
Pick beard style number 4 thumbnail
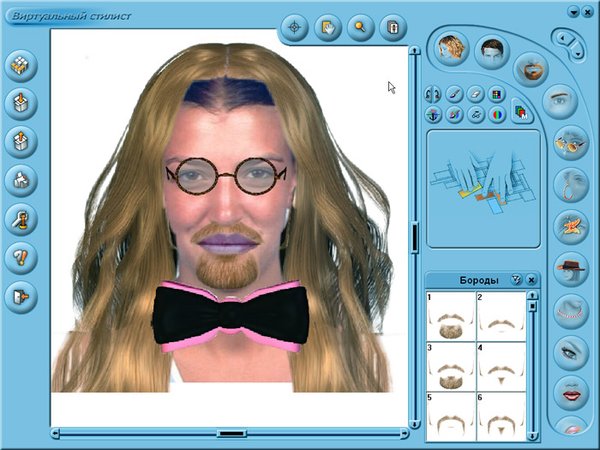[501, 367]
